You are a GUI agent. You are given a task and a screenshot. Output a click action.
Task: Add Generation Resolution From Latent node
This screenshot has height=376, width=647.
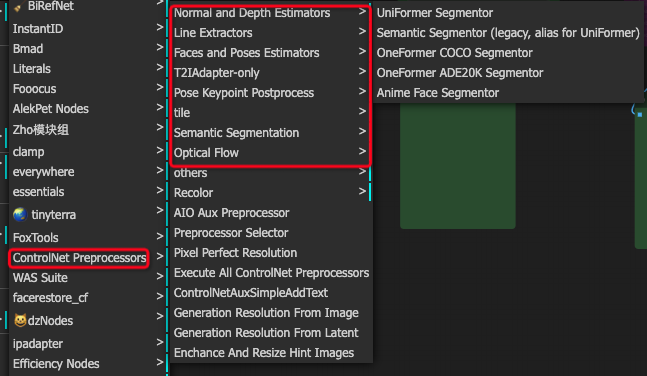click(x=270, y=333)
